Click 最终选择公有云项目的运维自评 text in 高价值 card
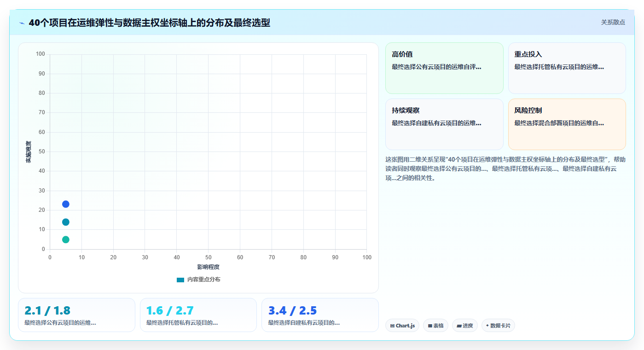 [x=436, y=67]
